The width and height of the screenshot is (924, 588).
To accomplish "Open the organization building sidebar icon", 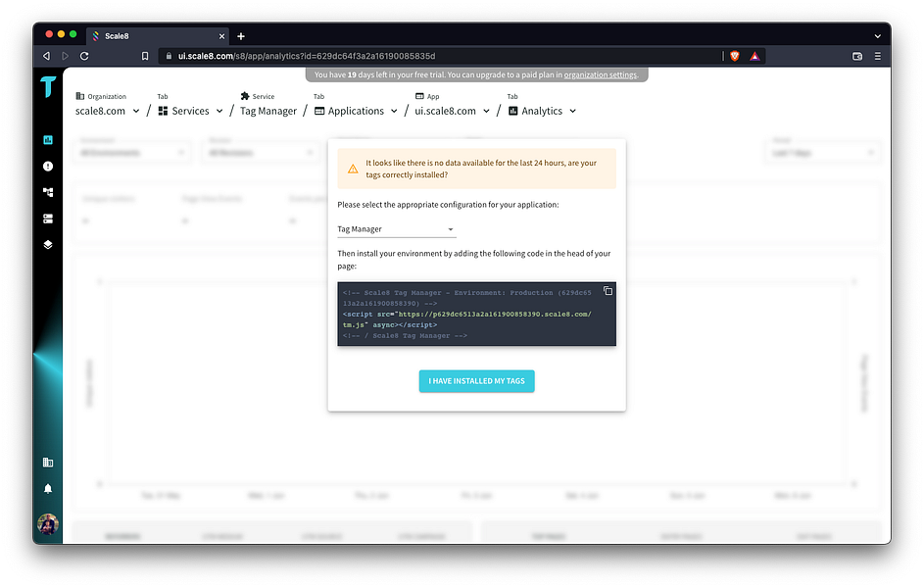I will tap(48, 463).
